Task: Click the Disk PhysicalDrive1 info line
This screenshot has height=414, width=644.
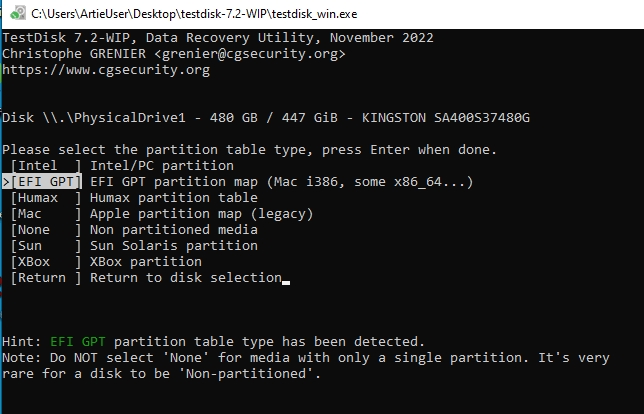Action: point(266,118)
